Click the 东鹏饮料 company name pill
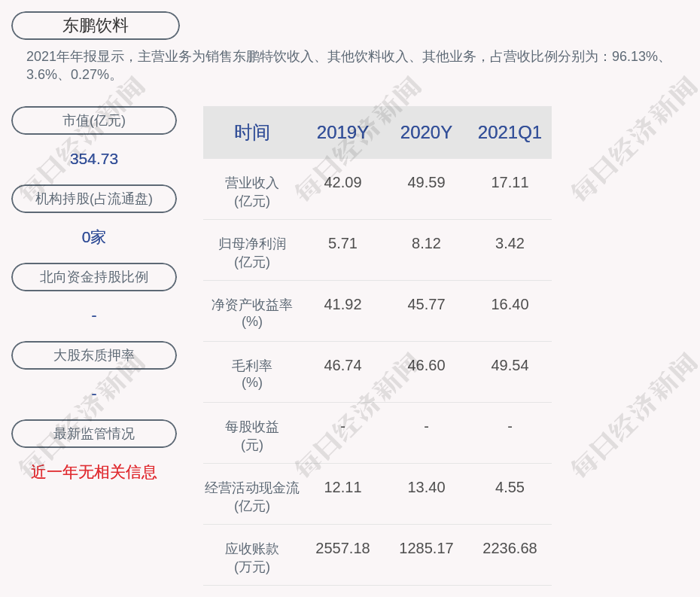This screenshot has width=700, height=597. tap(96, 26)
